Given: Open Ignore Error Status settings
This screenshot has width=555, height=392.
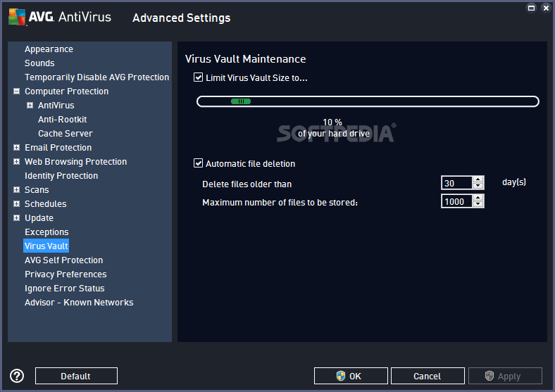Looking at the screenshot, I should tap(64, 289).
